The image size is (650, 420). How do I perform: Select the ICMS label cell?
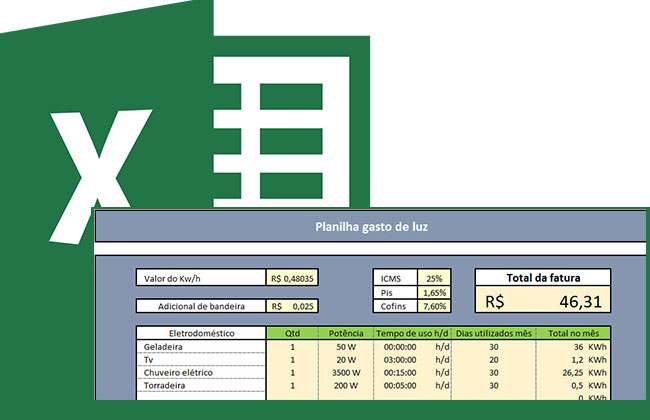(x=395, y=278)
